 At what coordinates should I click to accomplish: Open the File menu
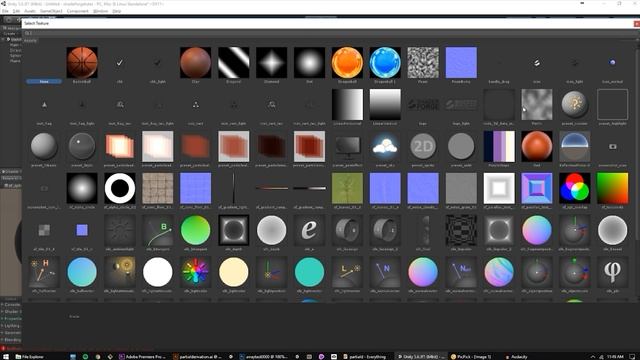(5, 11)
